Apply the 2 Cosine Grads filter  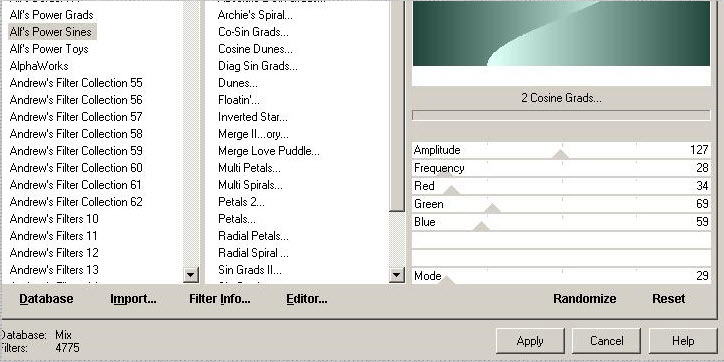point(530,341)
